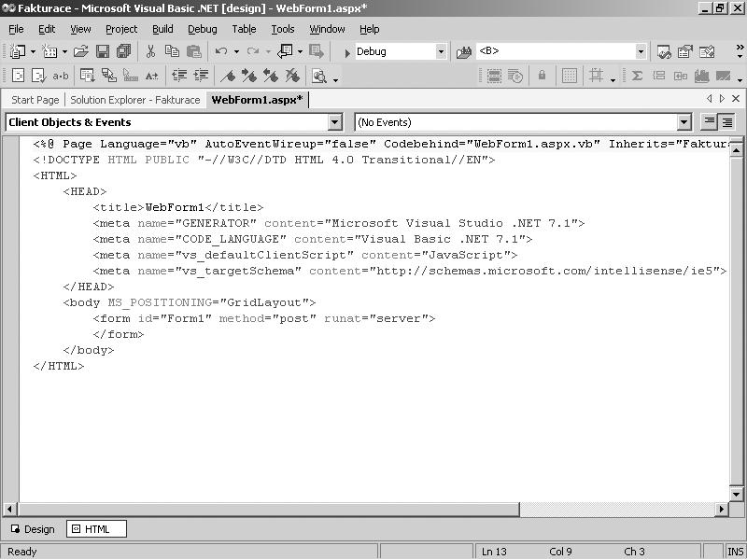Open the View menu
The width and height of the screenshot is (747, 560).
[x=80, y=29]
